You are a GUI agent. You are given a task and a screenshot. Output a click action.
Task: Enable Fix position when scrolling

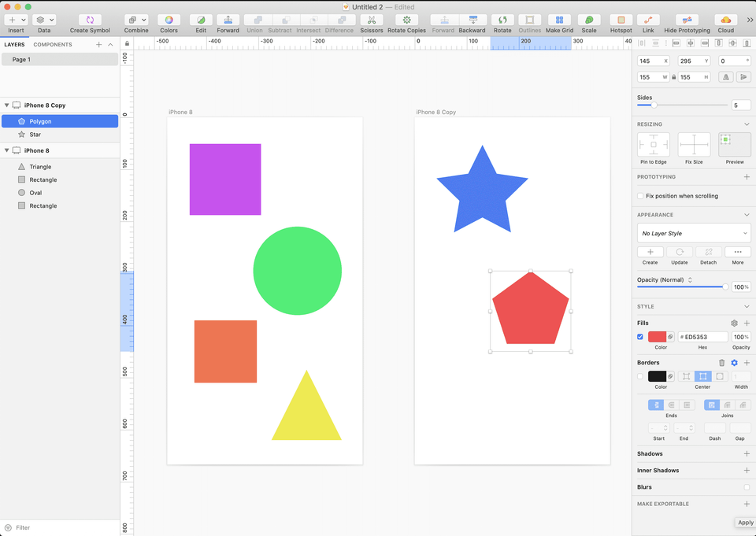coord(640,196)
